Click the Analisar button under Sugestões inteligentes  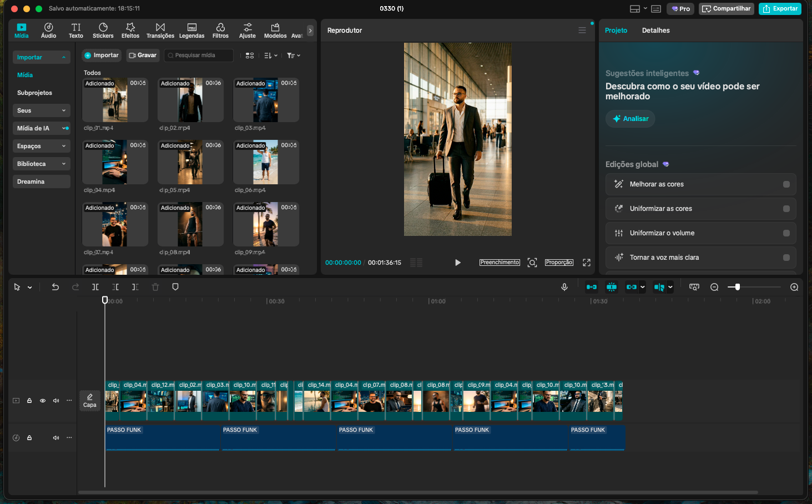pos(630,118)
